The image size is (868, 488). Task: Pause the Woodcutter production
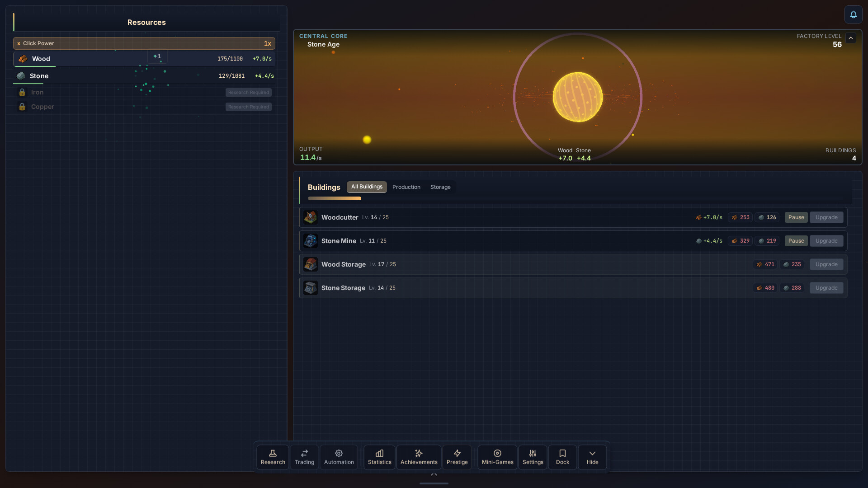(796, 217)
